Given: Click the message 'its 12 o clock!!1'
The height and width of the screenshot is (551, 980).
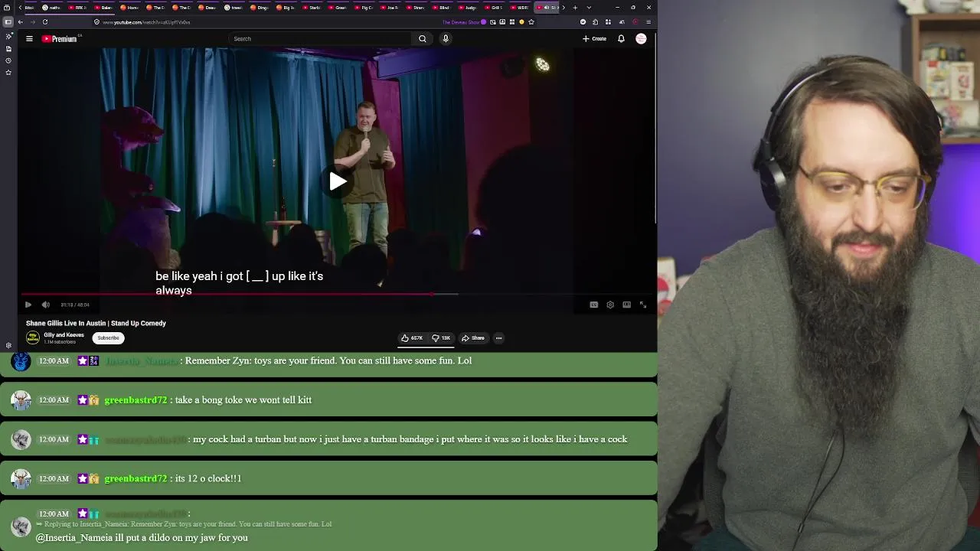Looking at the screenshot, I should click(x=208, y=478).
